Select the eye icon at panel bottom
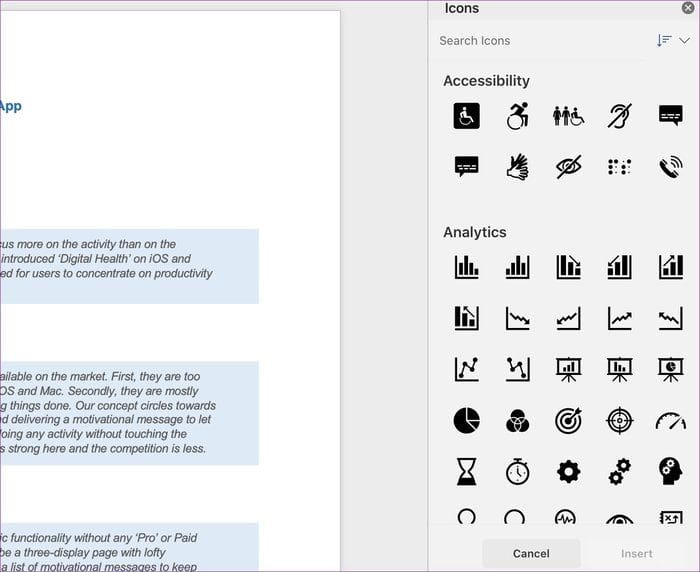 pos(620,519)
